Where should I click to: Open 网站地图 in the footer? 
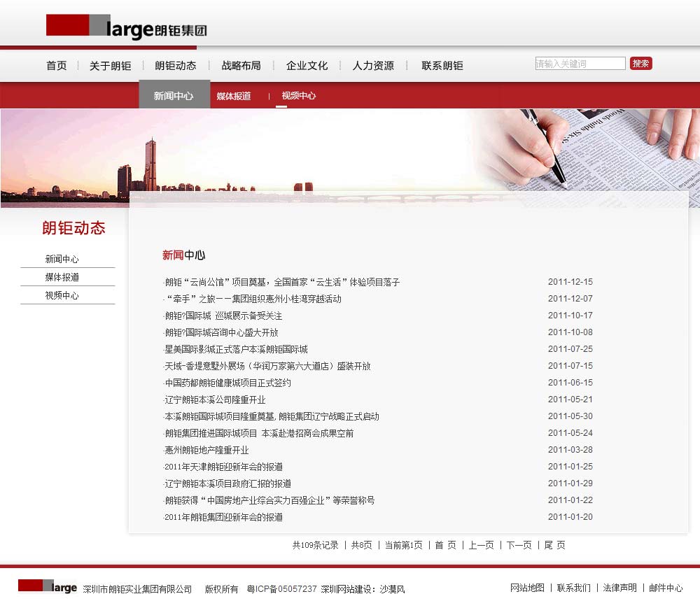click(527, 588)
